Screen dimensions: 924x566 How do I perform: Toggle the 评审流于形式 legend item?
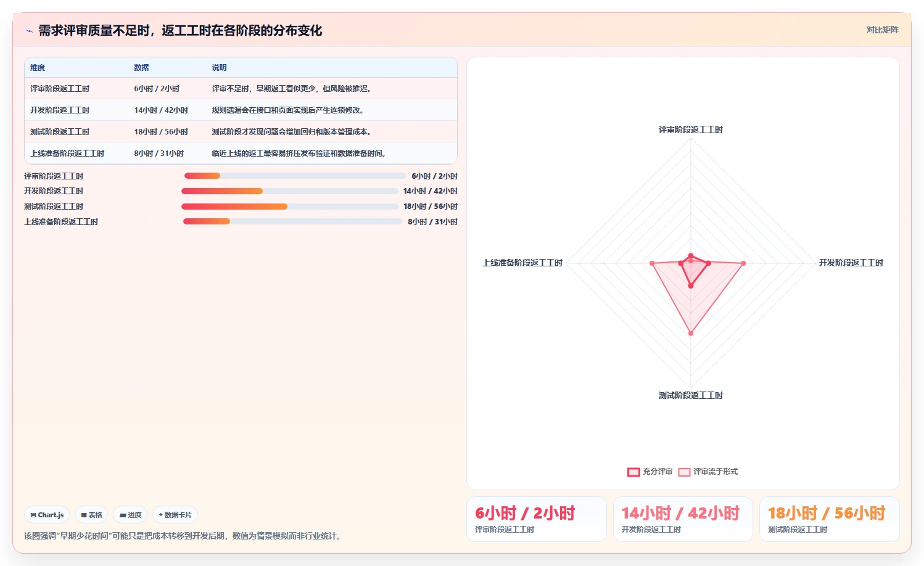[x=707, y=472]
